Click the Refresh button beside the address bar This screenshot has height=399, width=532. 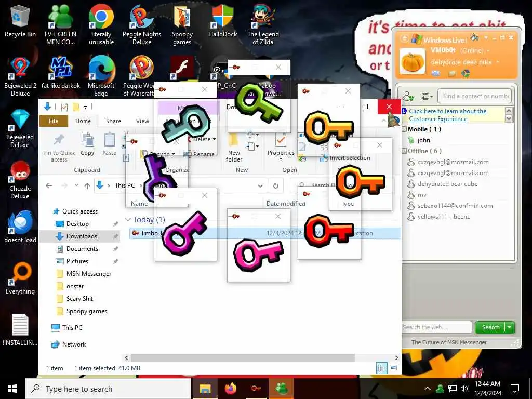[x=276, y=185]
